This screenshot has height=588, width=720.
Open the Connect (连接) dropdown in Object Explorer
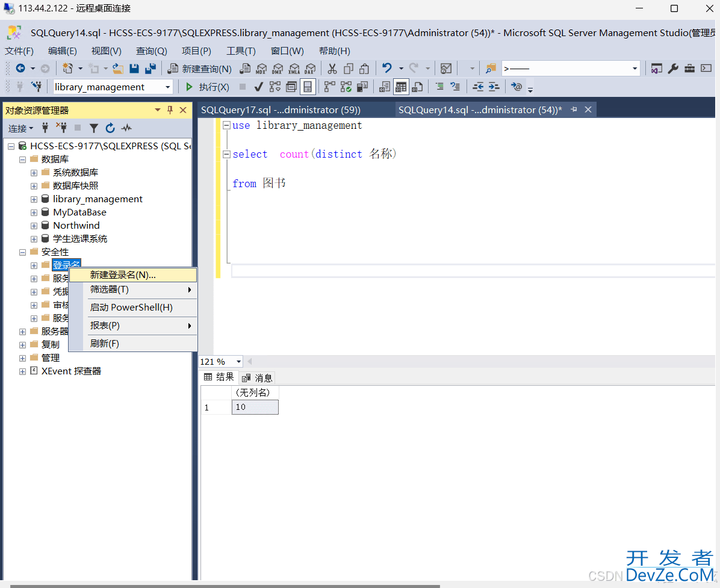point(20,129)
